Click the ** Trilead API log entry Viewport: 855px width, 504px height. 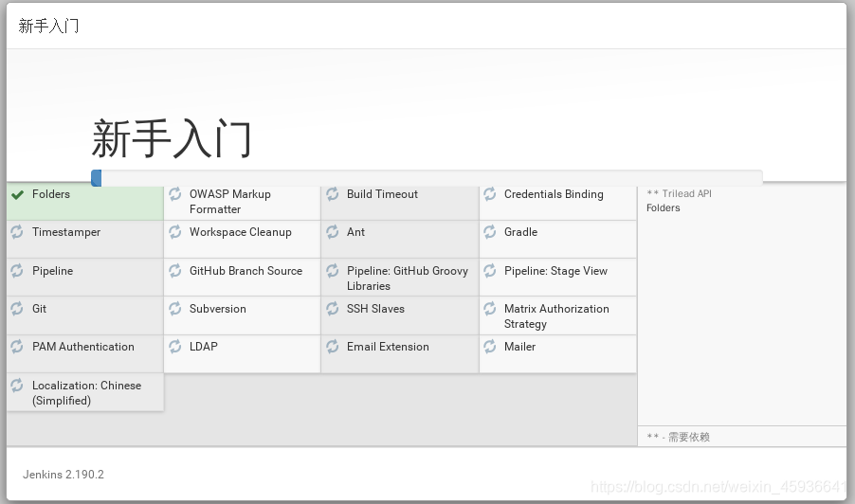pyautogui.click(x=679, y=193)
